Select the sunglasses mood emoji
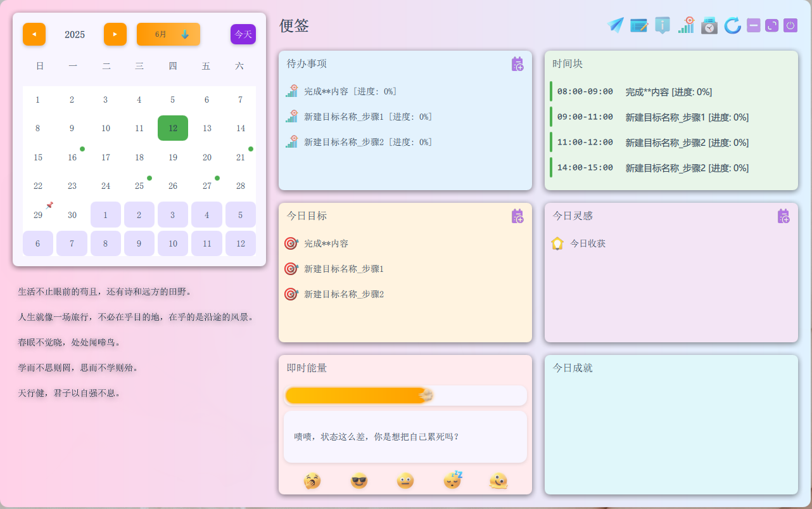 [358, 480]
